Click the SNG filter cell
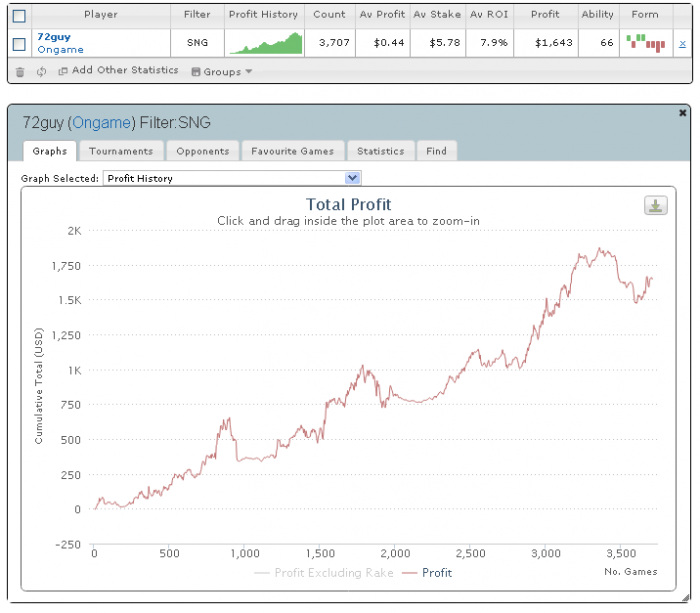The width and height of the screenshot is (700, 613). pyautogui.click(x=197, y=43)
